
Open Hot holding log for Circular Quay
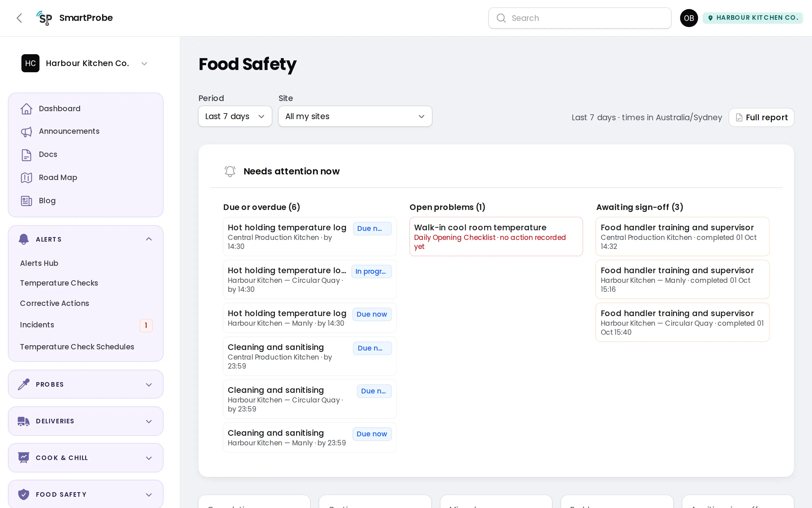point(310,279)
